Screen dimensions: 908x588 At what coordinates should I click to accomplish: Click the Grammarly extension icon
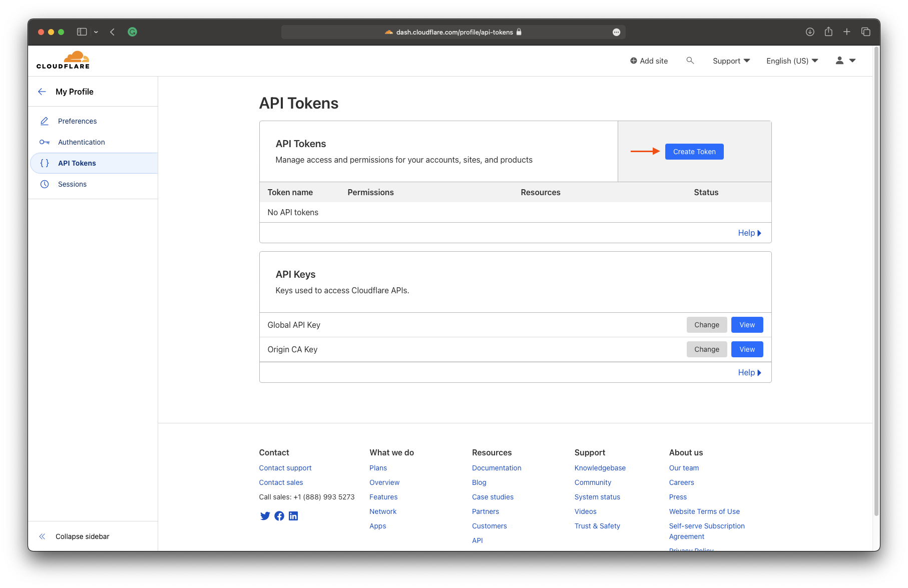[x=132, y=32]
